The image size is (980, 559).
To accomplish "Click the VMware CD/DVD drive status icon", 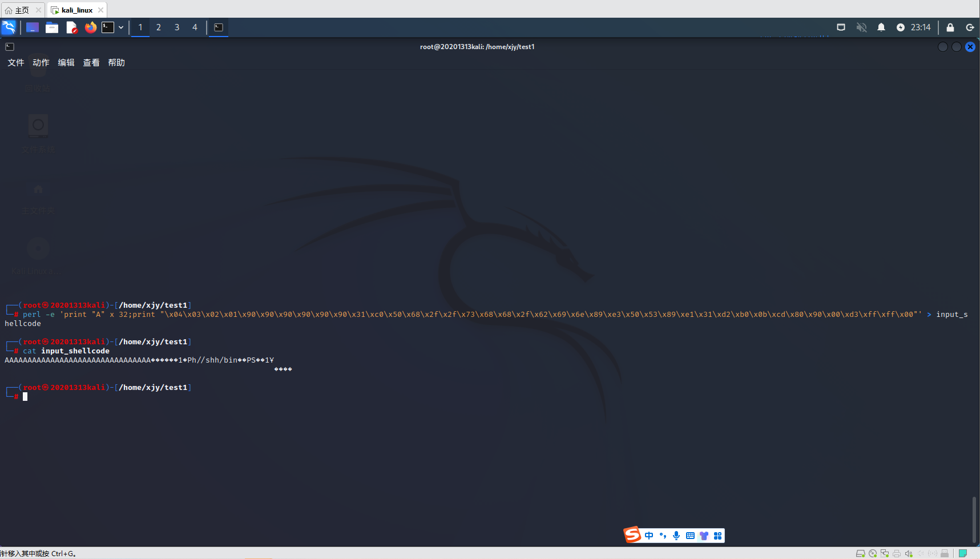I will pos(873,553).
